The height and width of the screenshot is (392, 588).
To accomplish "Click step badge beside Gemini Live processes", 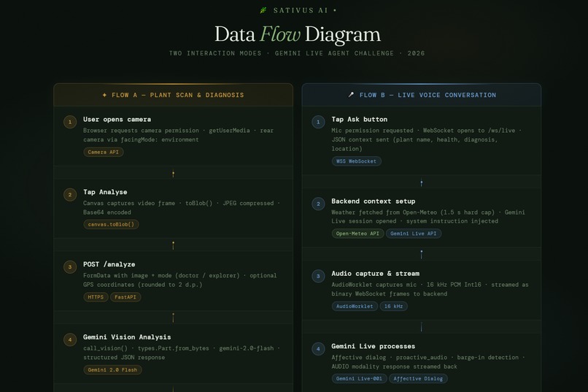I will pos(318,349).
